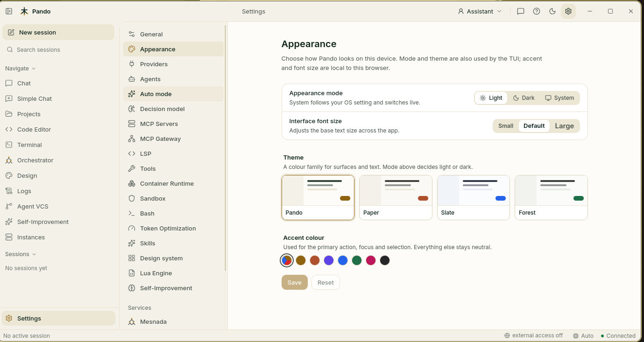This screenshot has height=342, width=644.
Task: Select the Forest theme card
Action: point(551,197)
